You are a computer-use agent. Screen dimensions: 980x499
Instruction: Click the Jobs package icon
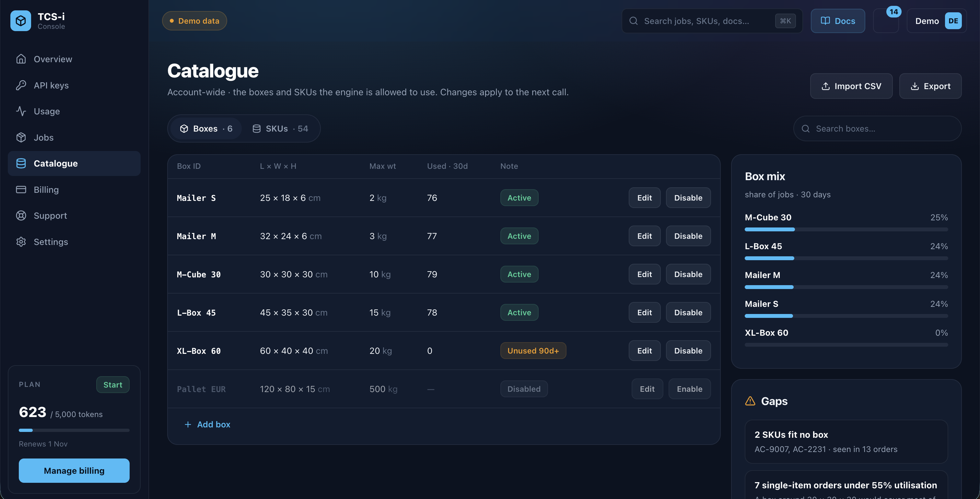21,137
